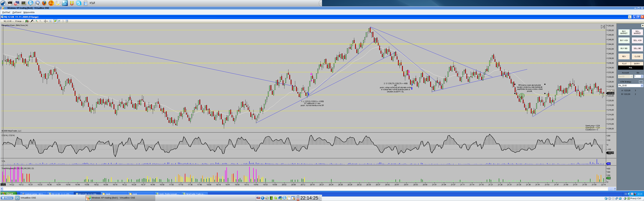Viewport: 644px width, 201px height.
Task: Toggle the ENTRY display button
Action: pos(637,64)
